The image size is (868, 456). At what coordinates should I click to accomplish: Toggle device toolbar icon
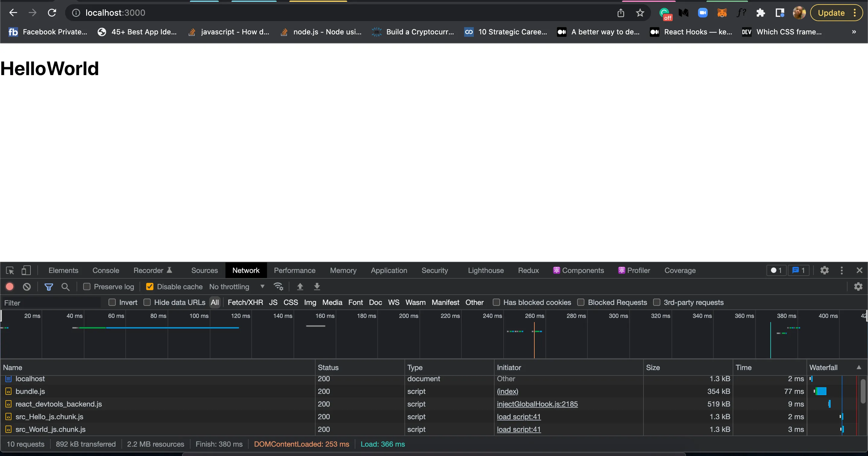click(26, 271)
